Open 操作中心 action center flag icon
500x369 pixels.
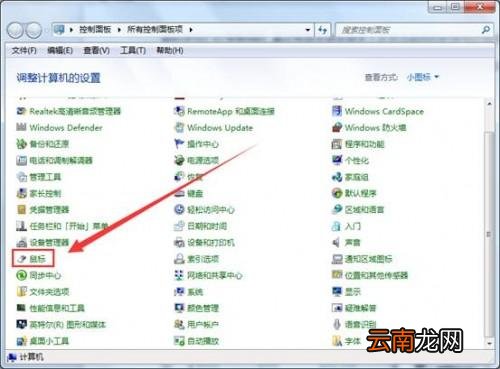[179, 144]
